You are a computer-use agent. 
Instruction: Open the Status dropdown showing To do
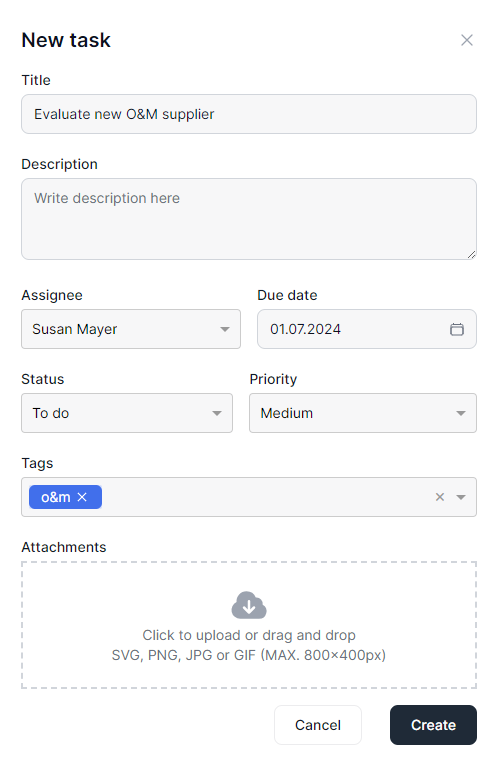(x=127, y=413)
